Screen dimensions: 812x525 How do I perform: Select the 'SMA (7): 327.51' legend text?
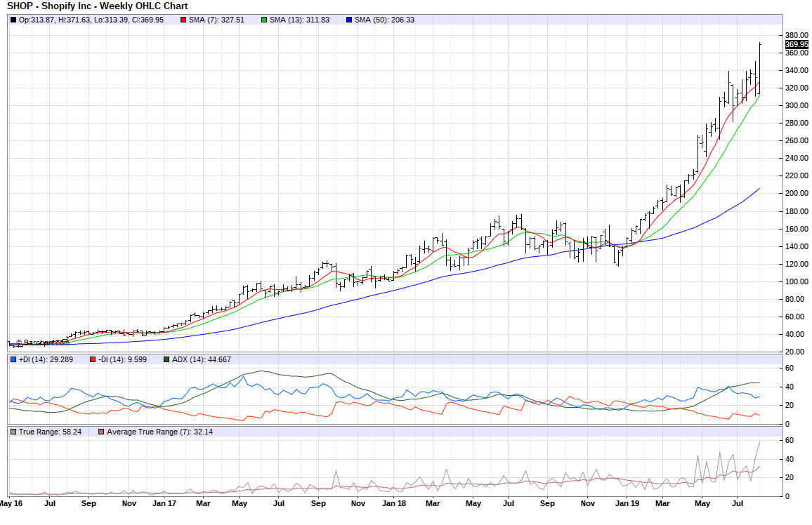[x=216, y=20]
